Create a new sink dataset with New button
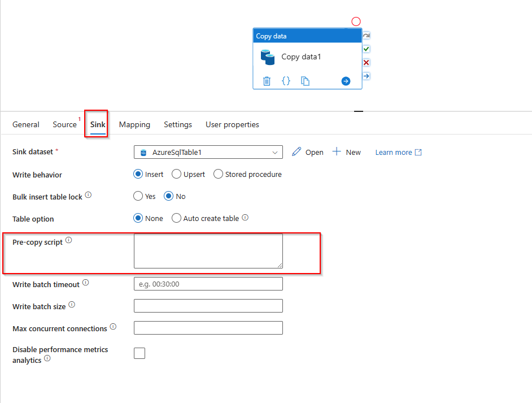The width and height of the screenshot is (532, 403). 346,151
